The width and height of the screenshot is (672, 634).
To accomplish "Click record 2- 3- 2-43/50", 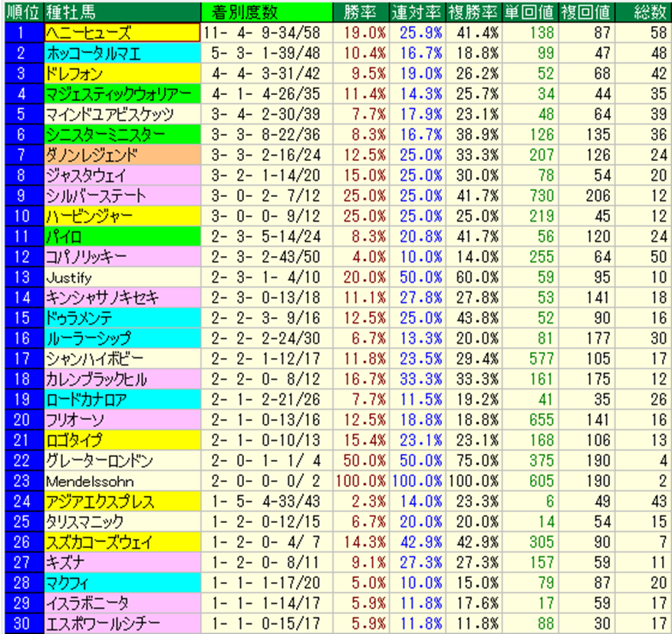I will click(265, 257).
